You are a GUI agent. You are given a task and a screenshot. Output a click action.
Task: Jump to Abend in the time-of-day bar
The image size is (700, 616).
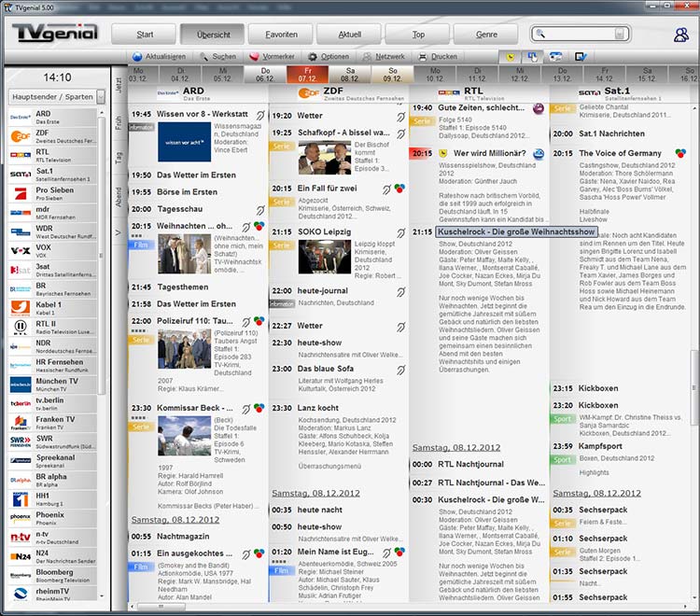(119, 197)
